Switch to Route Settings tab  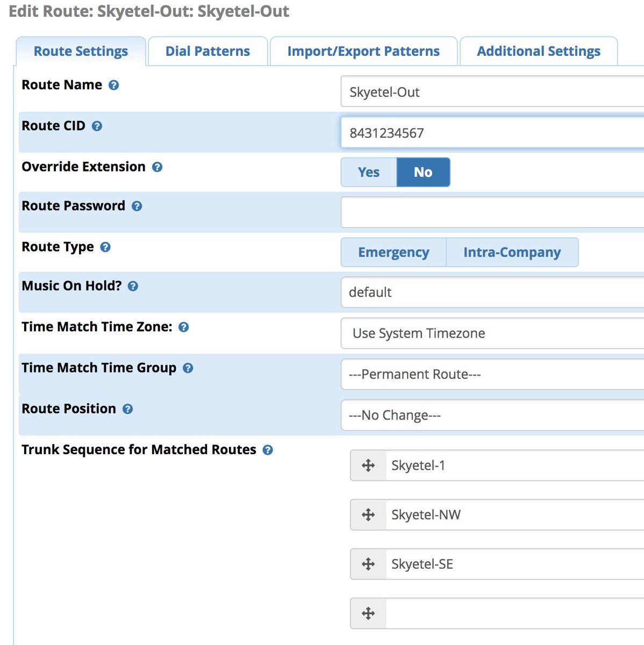point(81,51)
